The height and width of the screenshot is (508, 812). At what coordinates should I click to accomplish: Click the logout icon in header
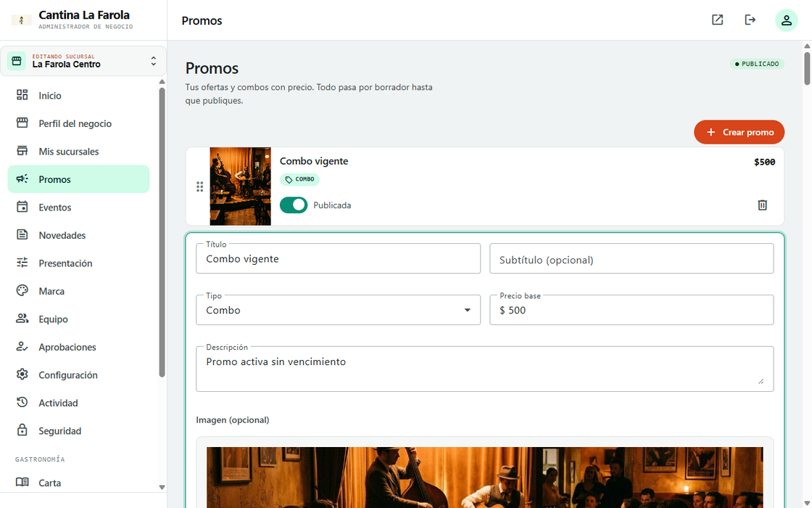pos(750,20)
